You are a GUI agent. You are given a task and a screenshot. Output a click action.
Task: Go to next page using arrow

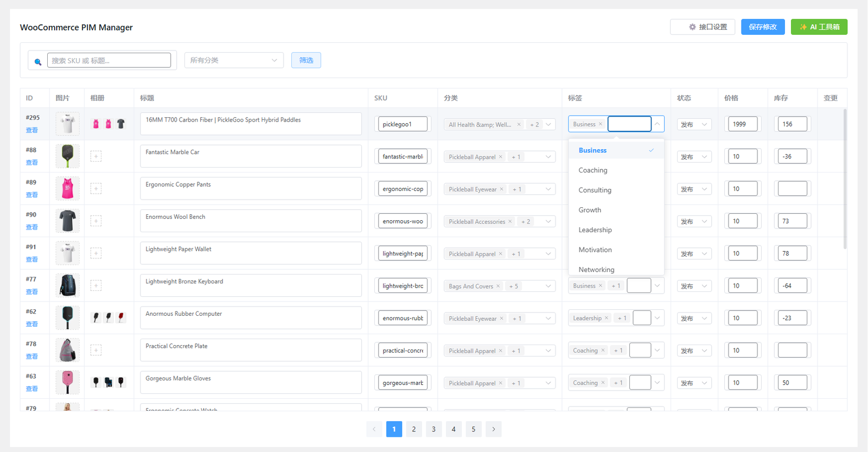coord(493,429)
